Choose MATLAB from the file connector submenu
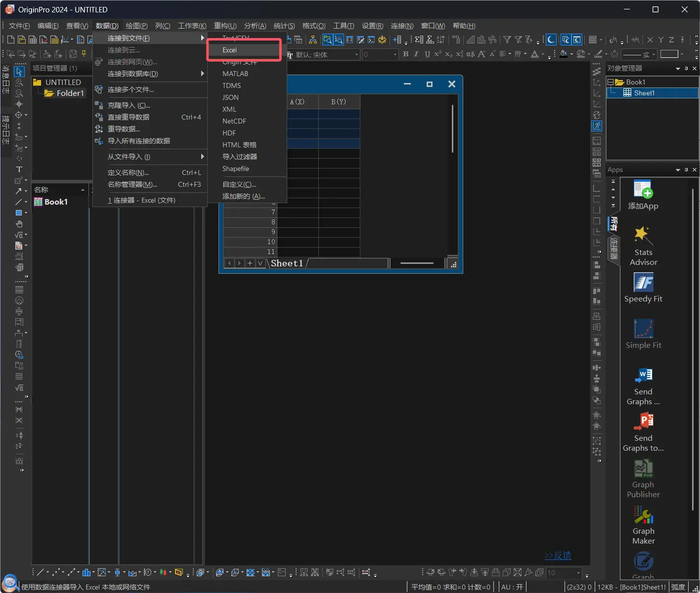The height and width of the screenshot is (593, 700). pos(235,74)
